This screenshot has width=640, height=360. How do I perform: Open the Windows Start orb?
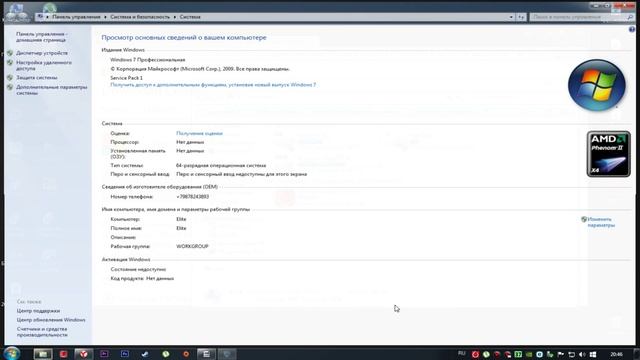click(x=11, y=353)
